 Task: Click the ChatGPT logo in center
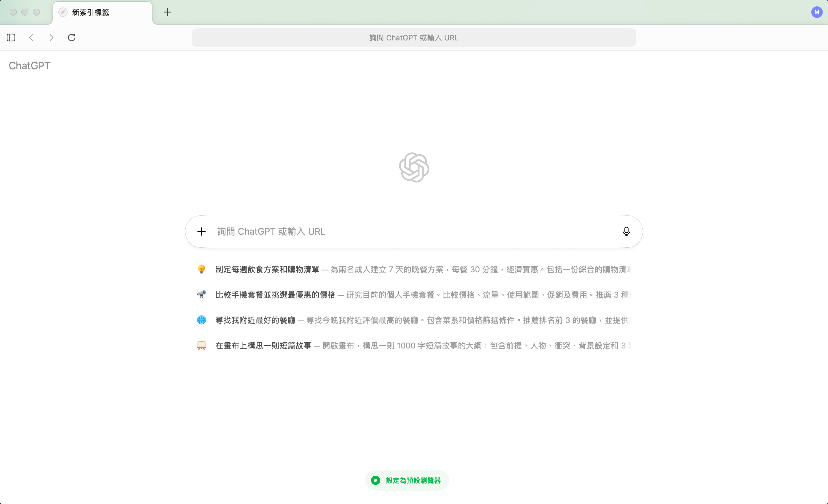point(414,167)
